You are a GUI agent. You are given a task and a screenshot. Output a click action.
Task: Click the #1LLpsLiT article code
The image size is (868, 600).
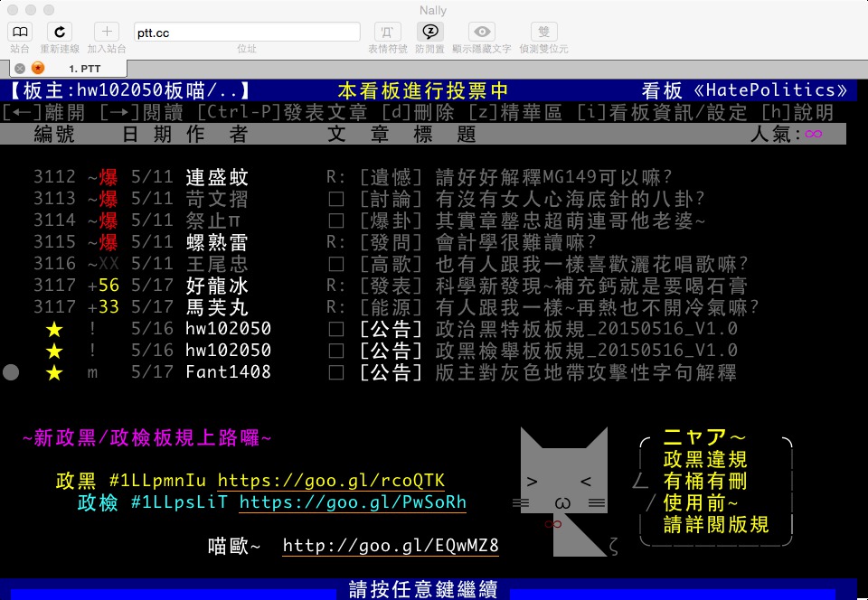(x=179, y=502)
